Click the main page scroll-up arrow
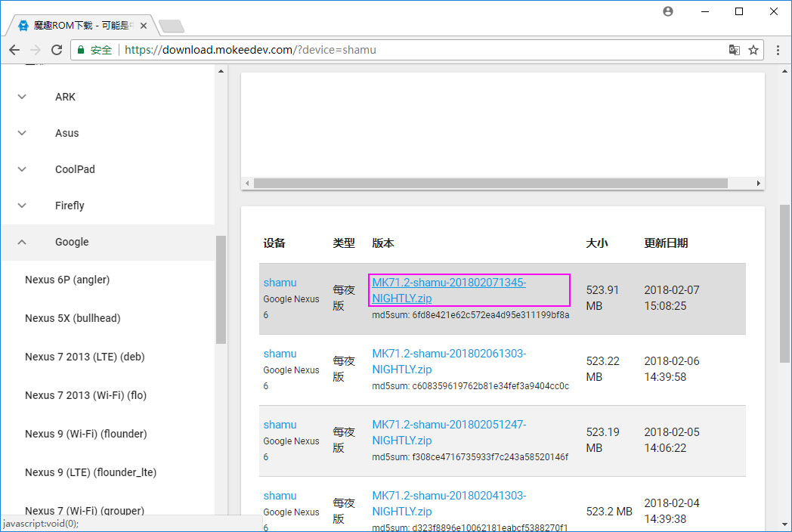The width and height of the screenshot is (792, 532). (x=784, y=71)
